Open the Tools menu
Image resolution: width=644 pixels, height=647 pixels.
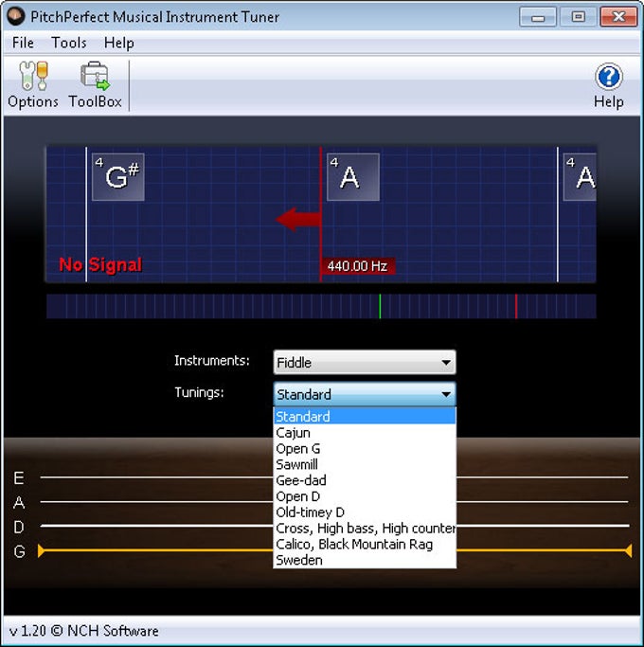(x=69, y=43)
